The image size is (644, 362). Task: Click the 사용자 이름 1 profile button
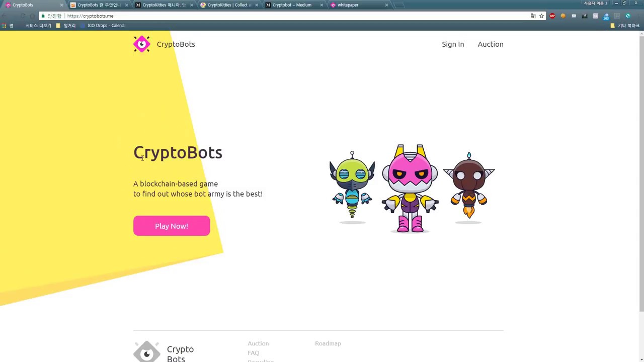coord(596,4)
